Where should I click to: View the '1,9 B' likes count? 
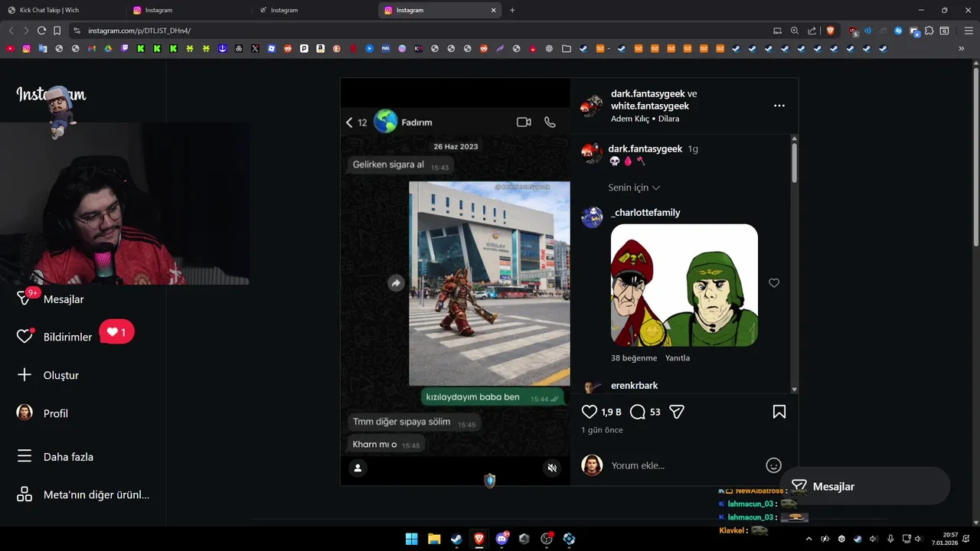tap(611, 412)
